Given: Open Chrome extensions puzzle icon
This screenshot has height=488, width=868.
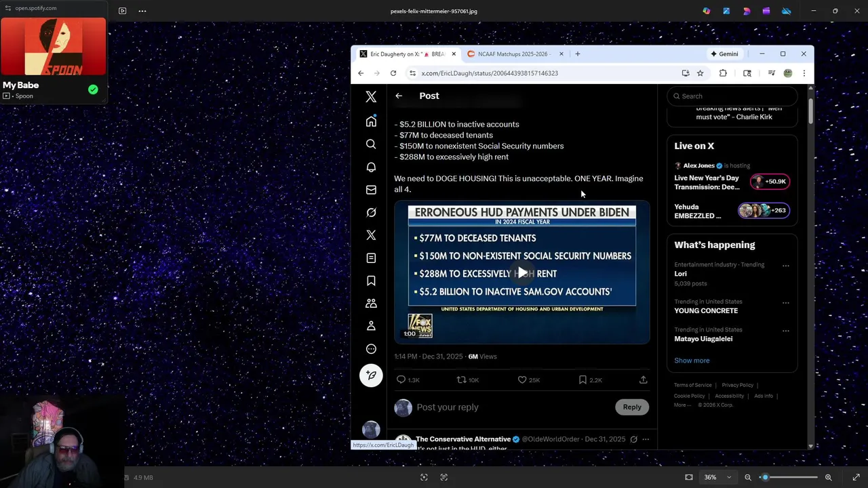Looking at the screenshot, I should point(723,73).
